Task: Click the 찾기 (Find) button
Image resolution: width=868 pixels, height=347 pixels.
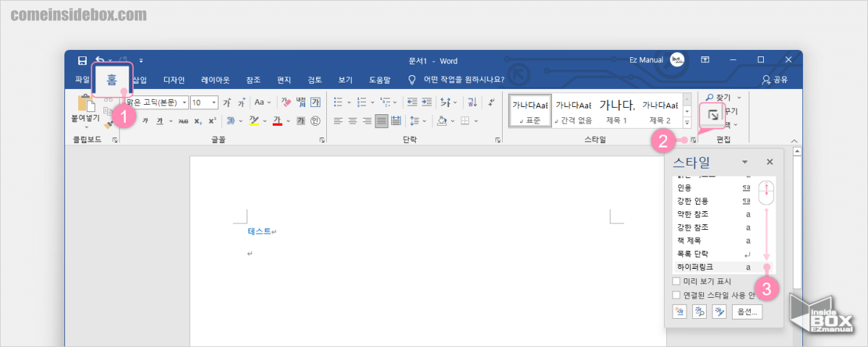Action: [x=718, y=97]
